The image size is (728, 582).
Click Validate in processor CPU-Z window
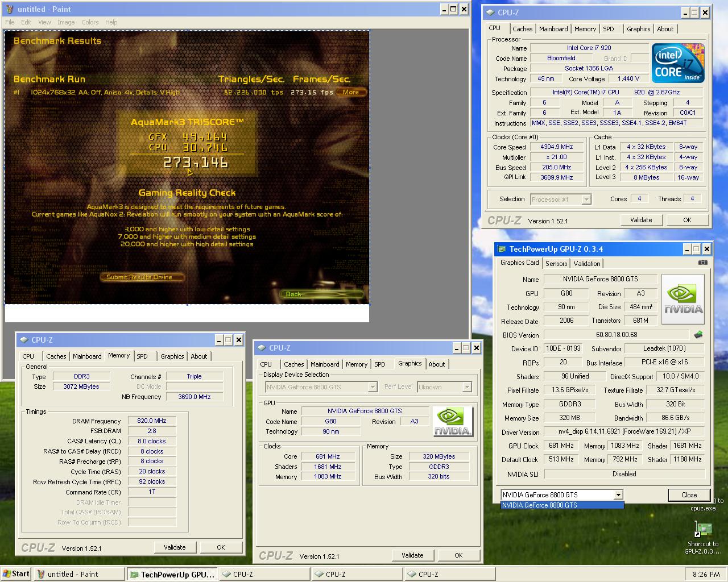641,220
